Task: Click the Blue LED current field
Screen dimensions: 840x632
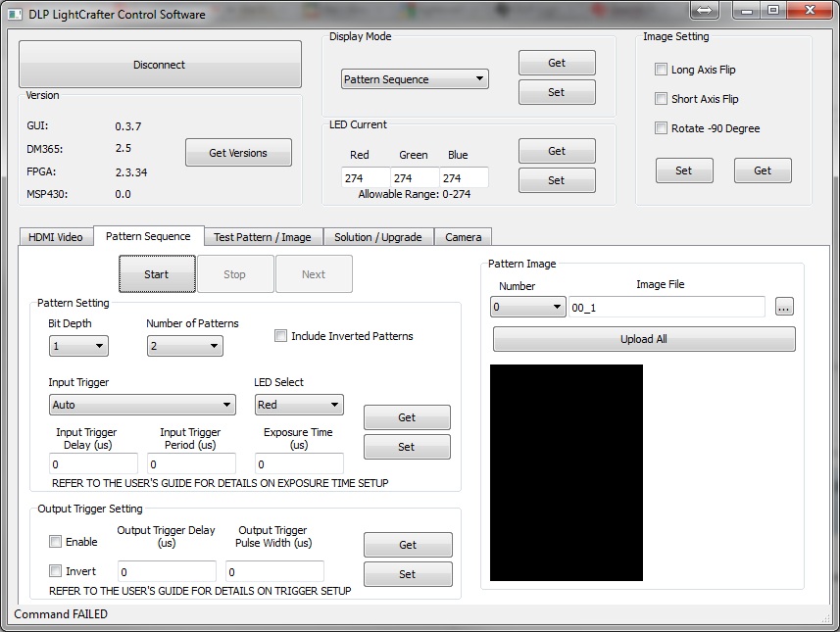Action: 464,177
